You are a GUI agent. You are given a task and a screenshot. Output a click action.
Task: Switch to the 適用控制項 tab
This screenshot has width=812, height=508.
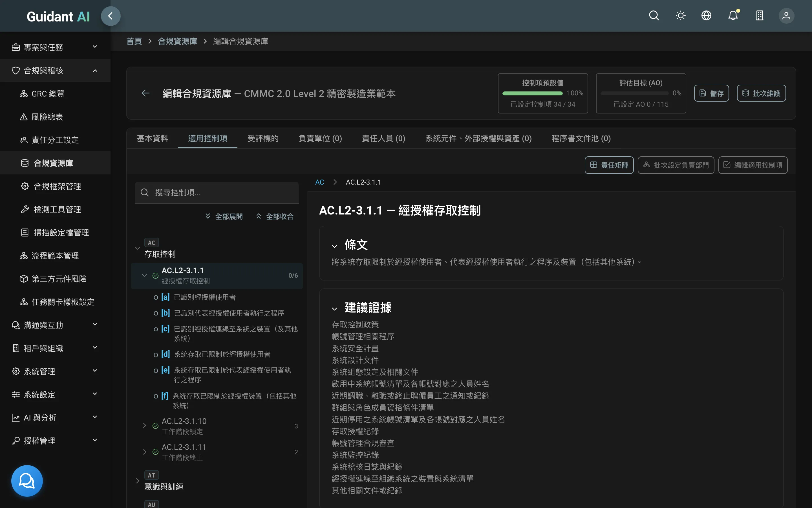click(208, 138)
